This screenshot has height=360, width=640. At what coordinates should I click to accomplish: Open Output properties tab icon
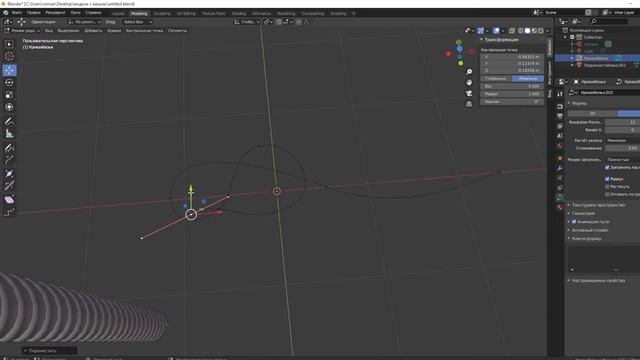click(560, 116)
